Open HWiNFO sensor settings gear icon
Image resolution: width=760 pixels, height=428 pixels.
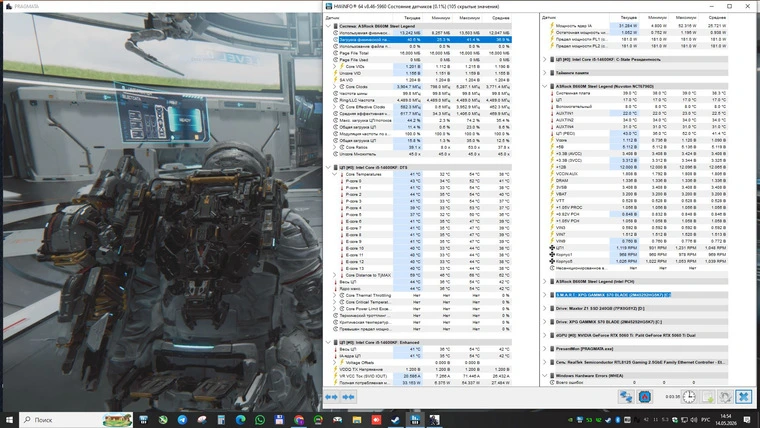726,396
